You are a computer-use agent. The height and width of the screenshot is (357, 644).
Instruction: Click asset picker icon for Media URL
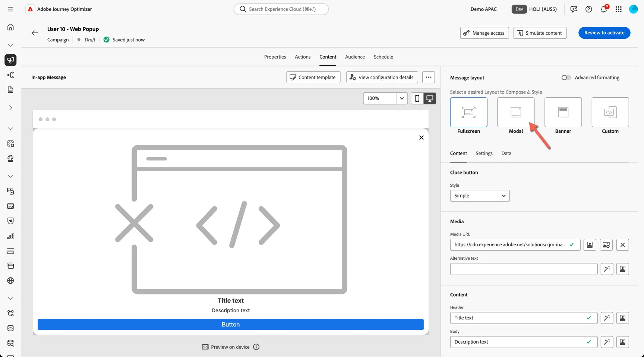click(606, 245)
